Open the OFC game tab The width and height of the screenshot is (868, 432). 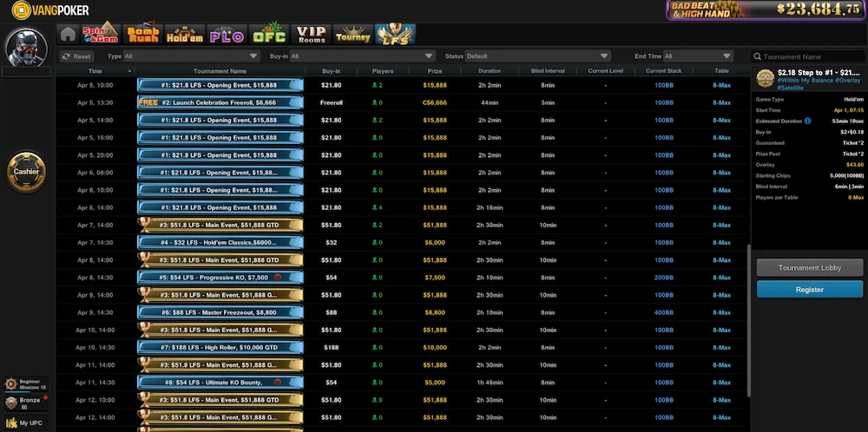[x=269, y=35]
